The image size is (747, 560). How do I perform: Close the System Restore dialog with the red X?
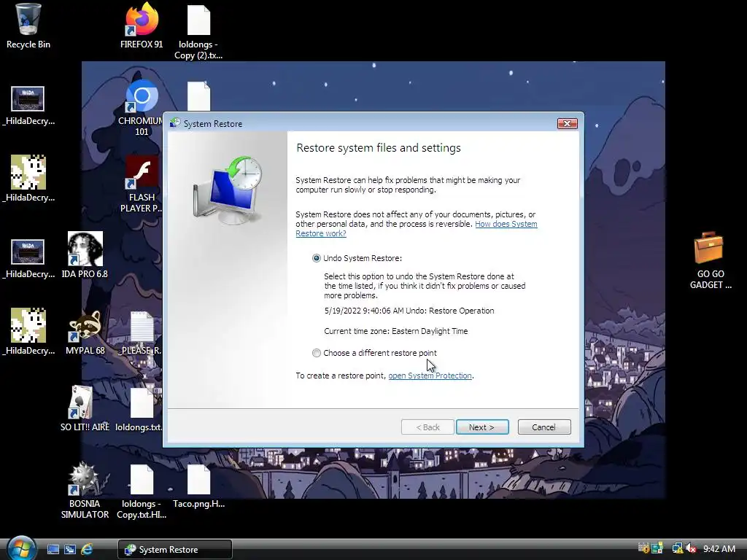coord(567,124)
